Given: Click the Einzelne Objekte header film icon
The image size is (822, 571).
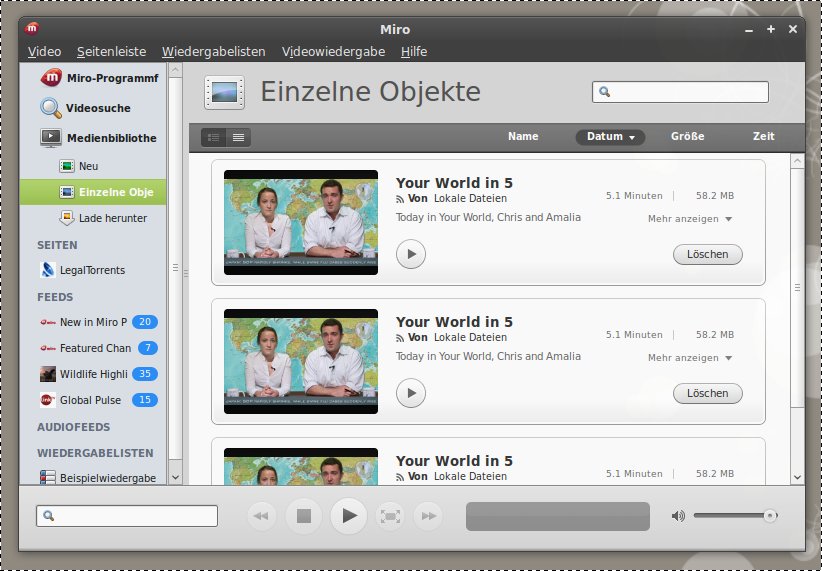Looking at the screenshot, I should coord(224,92).
